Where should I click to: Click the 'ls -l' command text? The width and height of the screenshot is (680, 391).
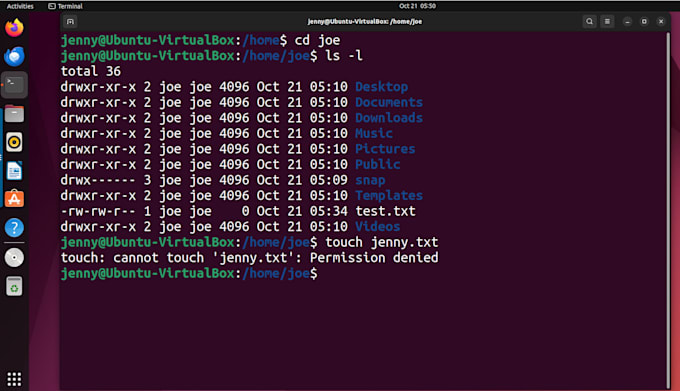pos(344,56)
